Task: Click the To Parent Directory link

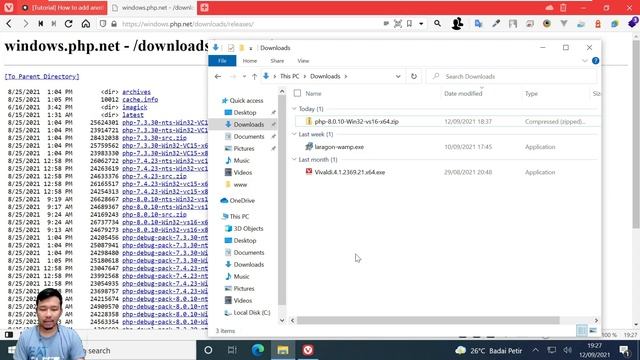Action: click(42, 76)
